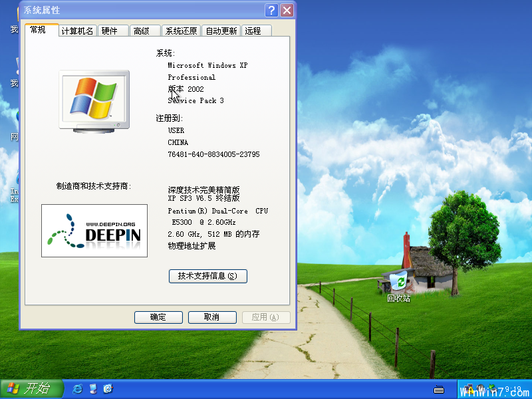This screenshot has height=399, width=532.
Task: Click the text 物理地址扩展
Action: [192, 245]
